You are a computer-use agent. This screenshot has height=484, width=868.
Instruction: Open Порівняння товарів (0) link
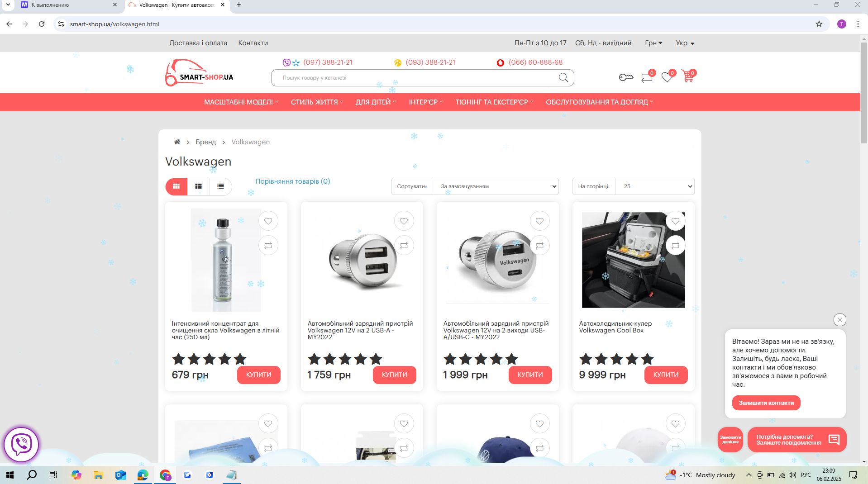[293, 181]
